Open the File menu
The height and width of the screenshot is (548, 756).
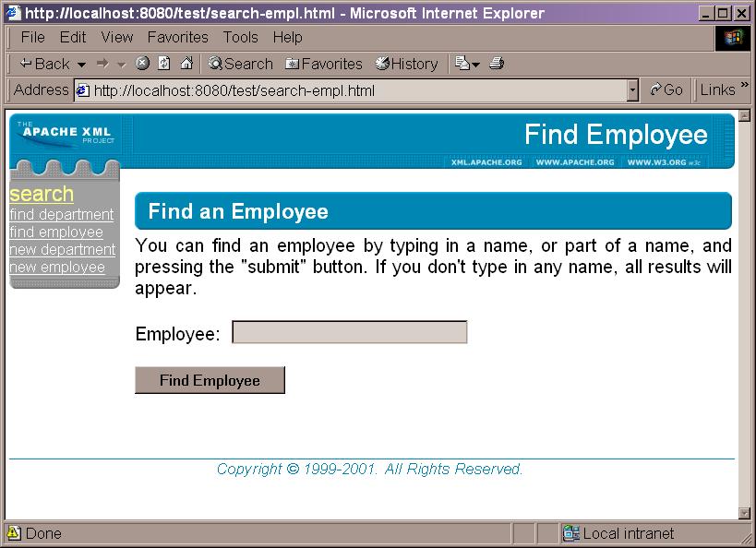pos(32,37)
